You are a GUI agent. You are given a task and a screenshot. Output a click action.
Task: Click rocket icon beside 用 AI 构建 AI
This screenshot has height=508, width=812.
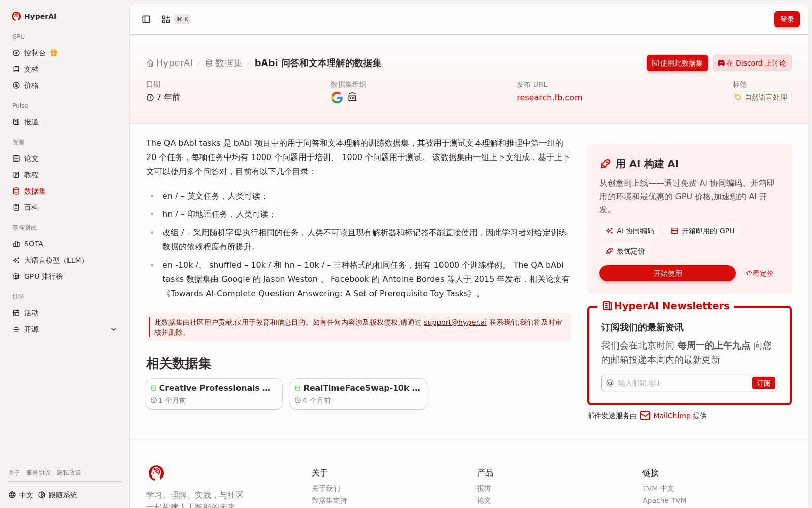605,164
